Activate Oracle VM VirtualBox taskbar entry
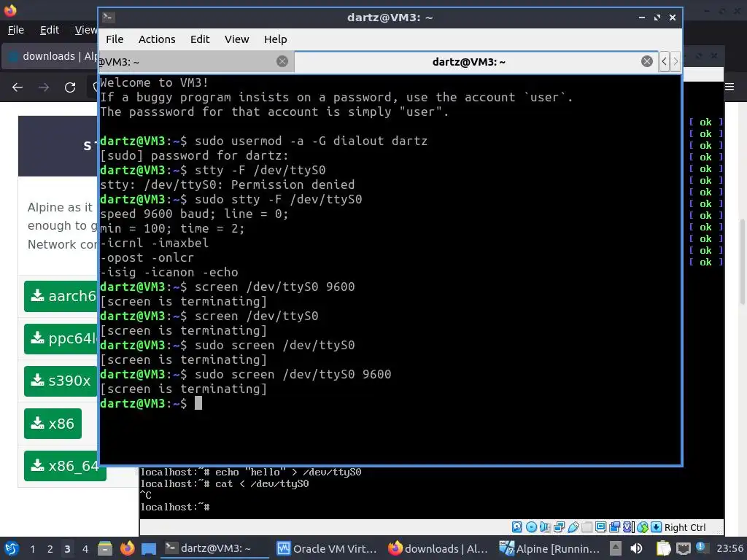The width and height of the screenshot is (747, 560). 327,548
